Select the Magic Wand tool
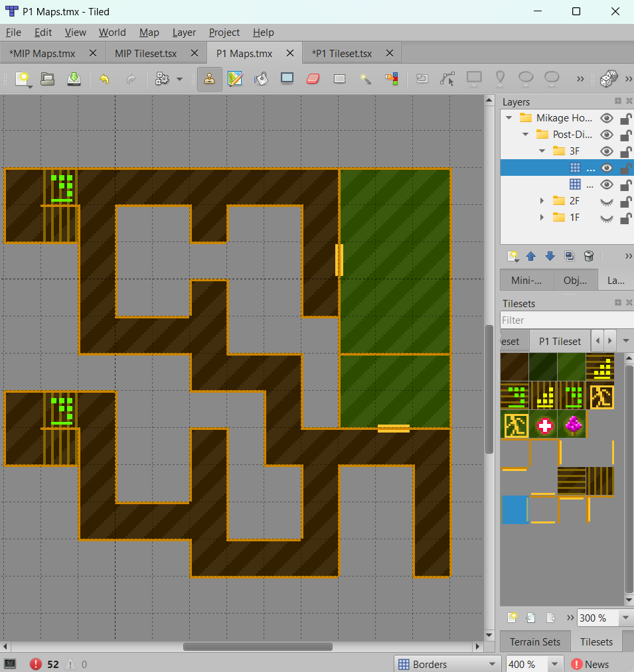The width and height of the screenshot is (634, 672). 366,79
